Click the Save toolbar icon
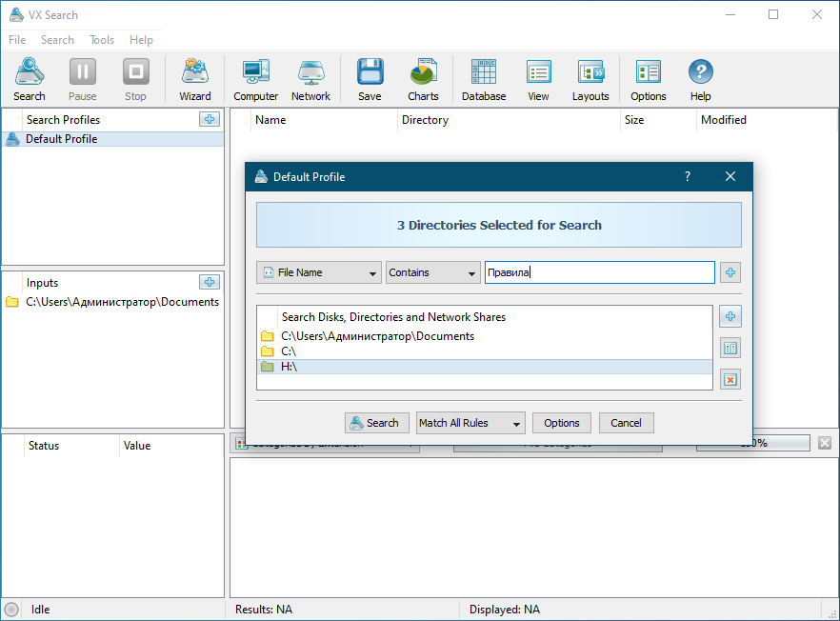Image resolution: width=840 pixels, height=621 pixels. (x=370, y=79)
